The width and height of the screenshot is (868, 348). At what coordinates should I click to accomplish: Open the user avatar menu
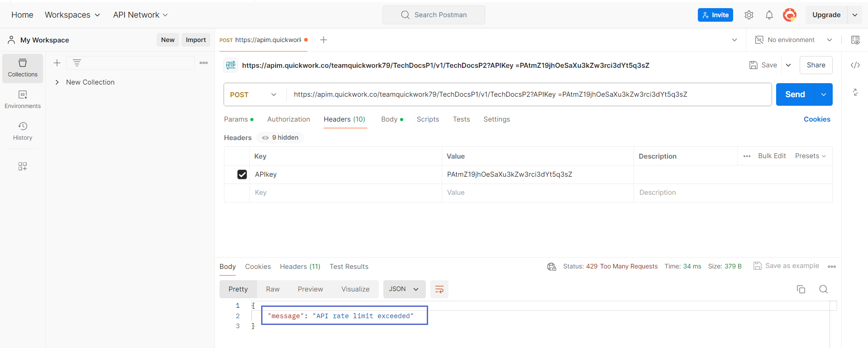[x=790, y=15]
